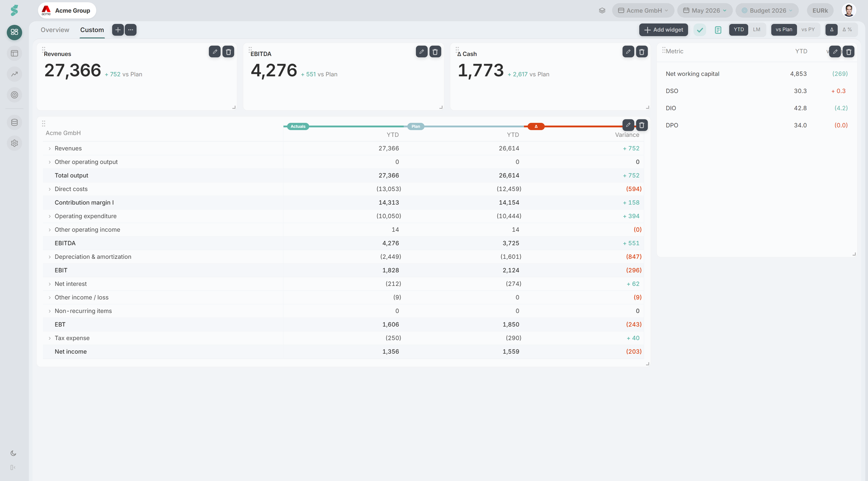The height and width of the screenshot is (481, 868).
Task: Select vs Plan comparison toggle
Action: point(784,30)
